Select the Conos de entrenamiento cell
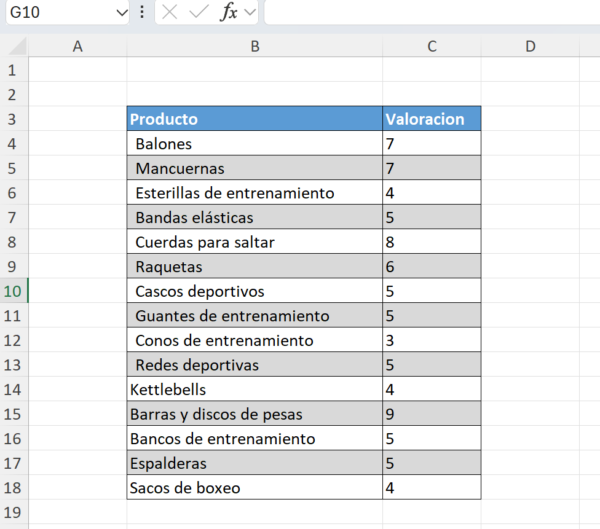The height and width of the screenshot is (529, 600). [x=255, y=340]
